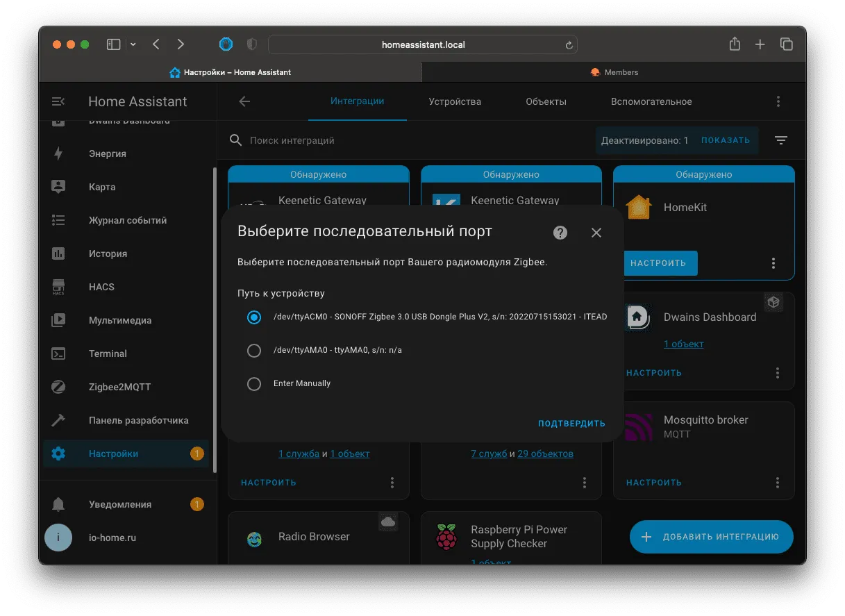The height and width of the screenshot is (616, 845).
Task: Click the Поиск интеграций search field
Action: click(x=410, y=140)
